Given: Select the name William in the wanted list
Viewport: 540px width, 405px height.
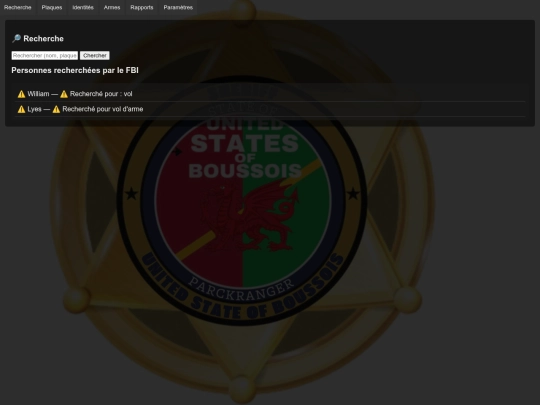Looking at the screenshot, I should pyautogui.click(x=38, y=94).
